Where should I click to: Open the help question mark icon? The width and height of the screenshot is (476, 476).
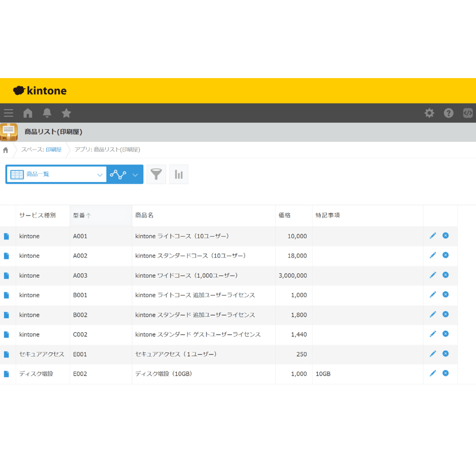coord(449,113)
